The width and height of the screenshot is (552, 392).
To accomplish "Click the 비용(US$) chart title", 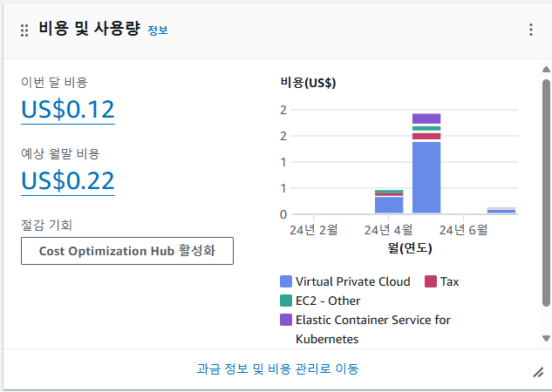I will coord(308,83).
